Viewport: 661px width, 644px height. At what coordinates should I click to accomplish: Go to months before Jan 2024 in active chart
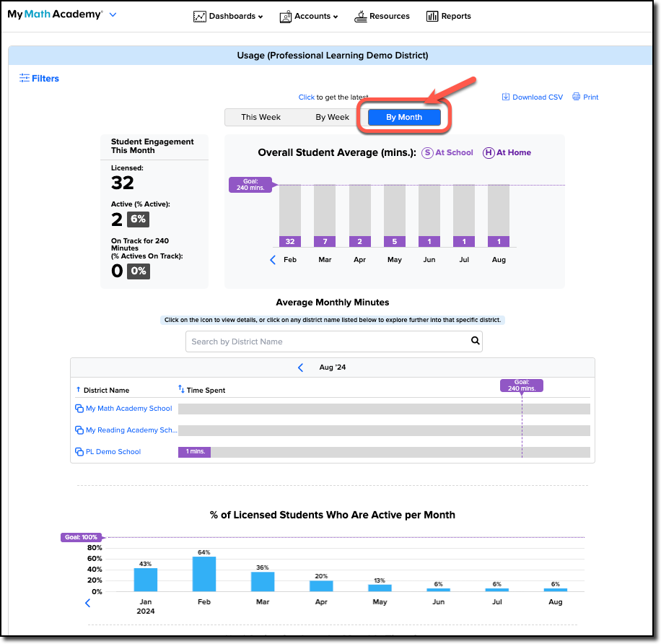(x=88, y=604)
